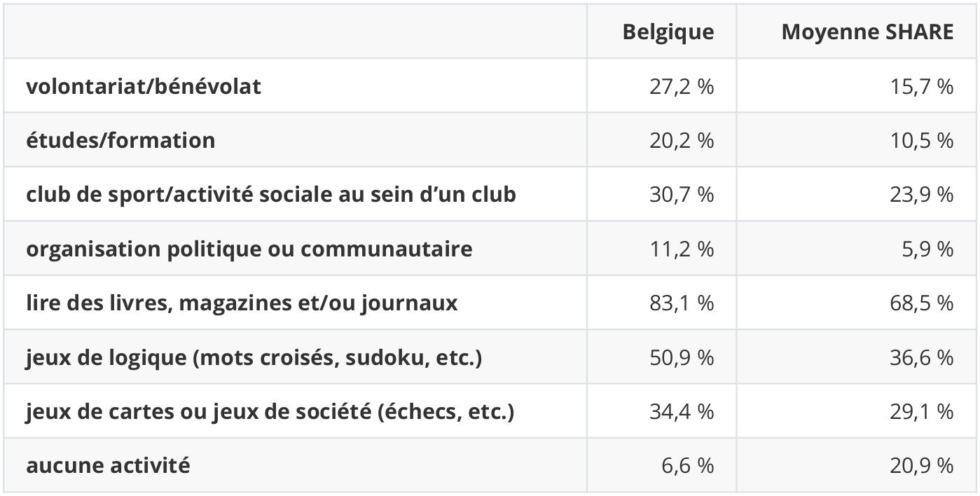Image resolution: width=980 pixels, height=496 pixels.
Task: Click the 20,9 % aucune activité average
Action: (x=920, y=465)
